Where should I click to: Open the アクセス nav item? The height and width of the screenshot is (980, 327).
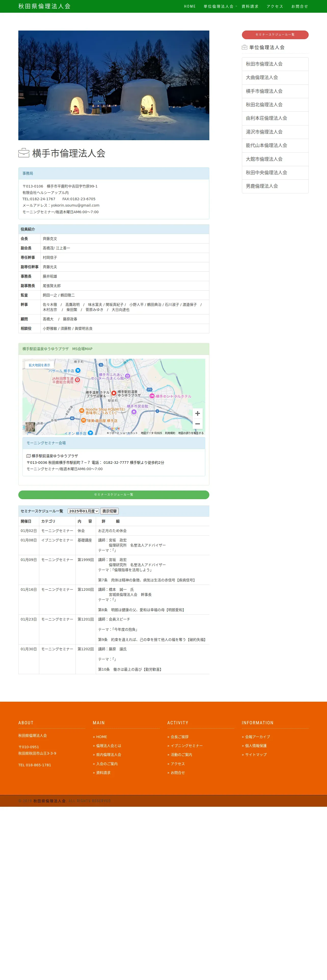tap(275, 6)
